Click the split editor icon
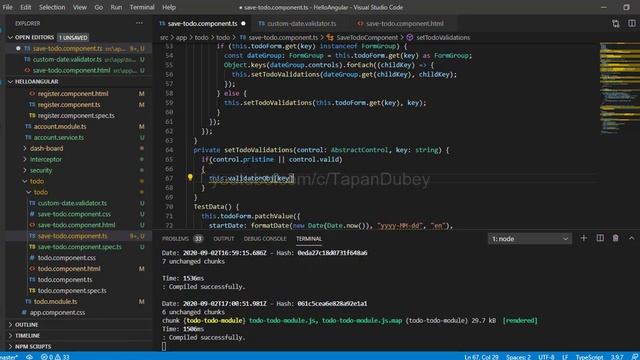Viewport: 640px width, 360px height. click(x=631, y=24)
